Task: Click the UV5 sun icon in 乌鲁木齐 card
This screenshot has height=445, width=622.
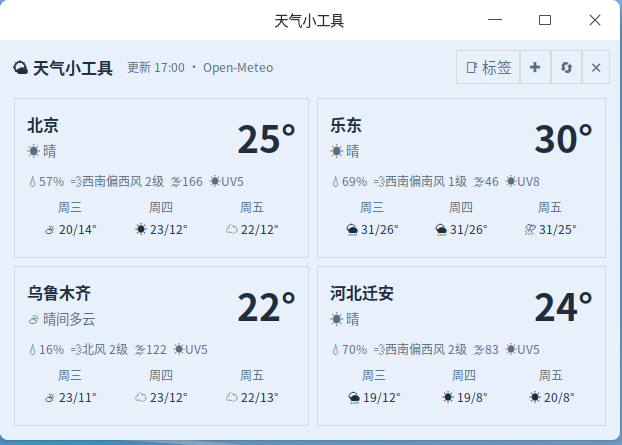Action: (179, 349)
